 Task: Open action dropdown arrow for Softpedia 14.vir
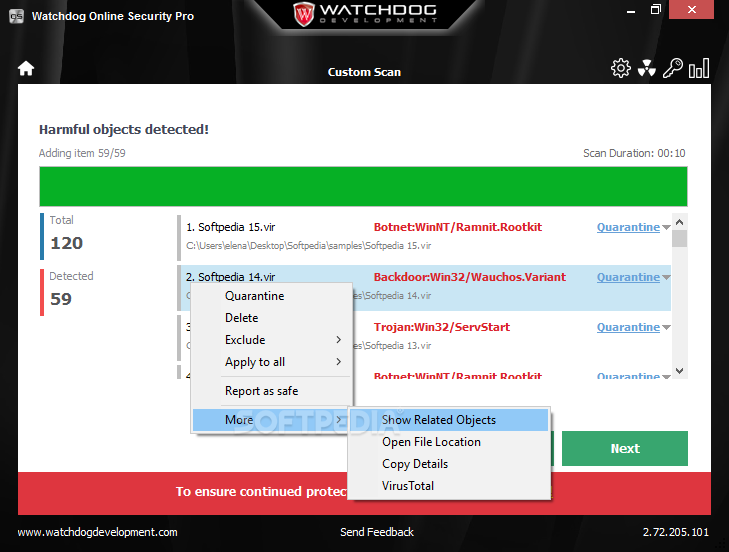[x=666, y=278]
